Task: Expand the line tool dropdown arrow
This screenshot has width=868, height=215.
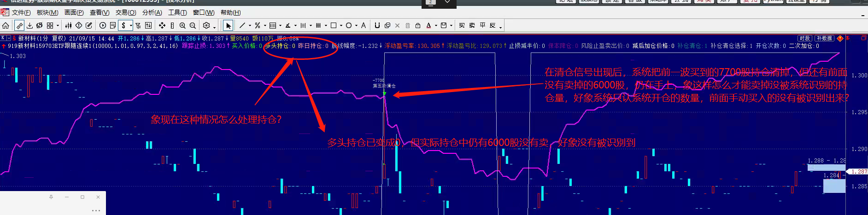Action: coord(250,25)
